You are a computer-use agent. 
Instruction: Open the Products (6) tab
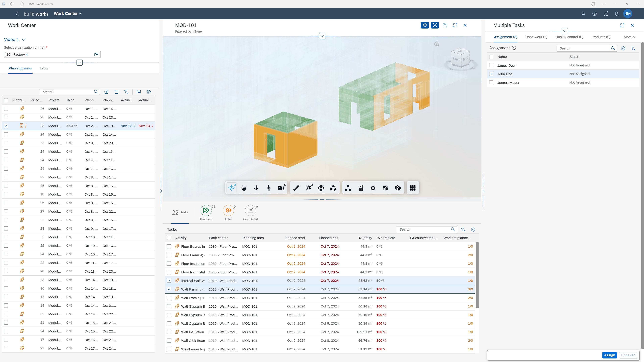click(601, 37)
